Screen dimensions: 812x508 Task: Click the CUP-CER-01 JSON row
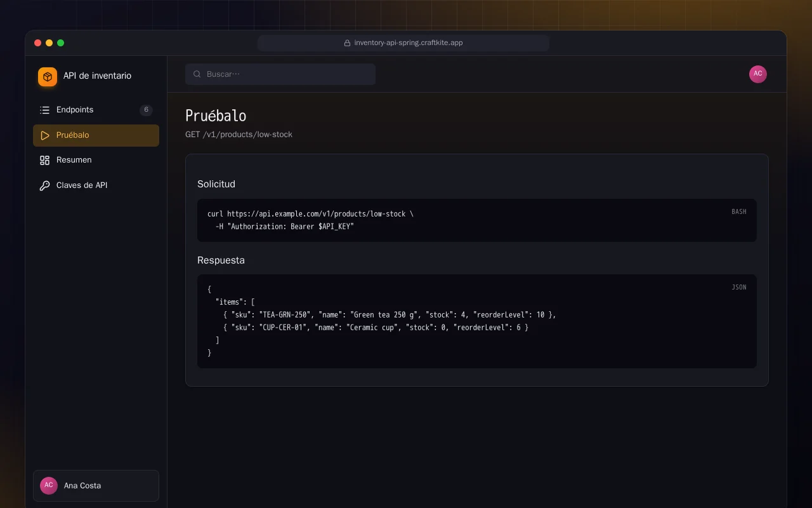click(376, 328)
